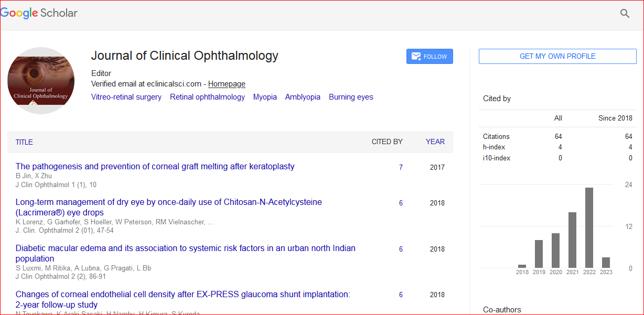Sort articles by Title column header
The height and width of the screenshot is (315, 644).
24,142
